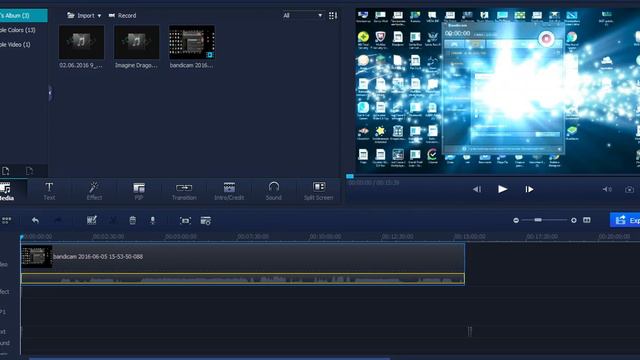Split the clip with the scissors icon

pos(113,220)
